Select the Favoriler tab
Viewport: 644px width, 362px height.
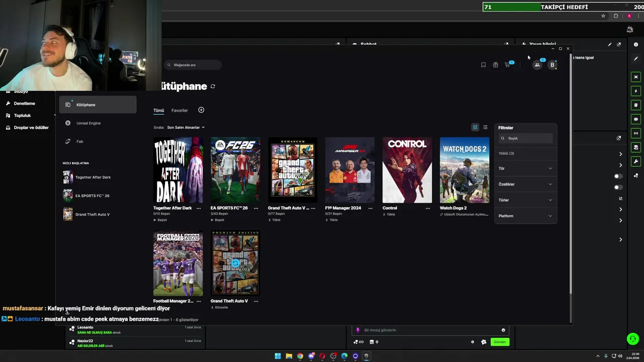coord(180,111)
